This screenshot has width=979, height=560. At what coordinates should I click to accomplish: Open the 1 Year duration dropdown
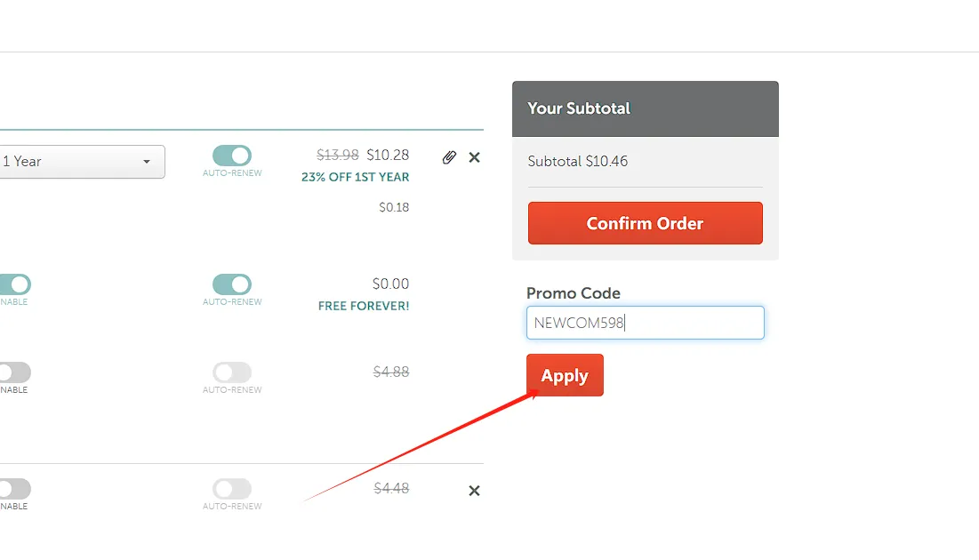(x=82, y=162)
